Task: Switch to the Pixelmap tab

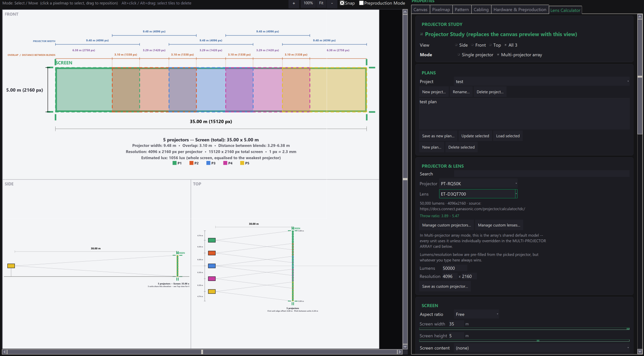Action: pos(441,10)
